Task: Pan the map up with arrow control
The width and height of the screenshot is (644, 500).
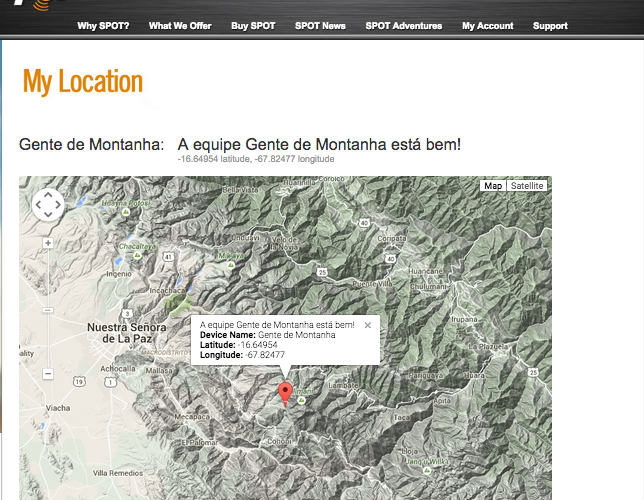Action: 48,195
